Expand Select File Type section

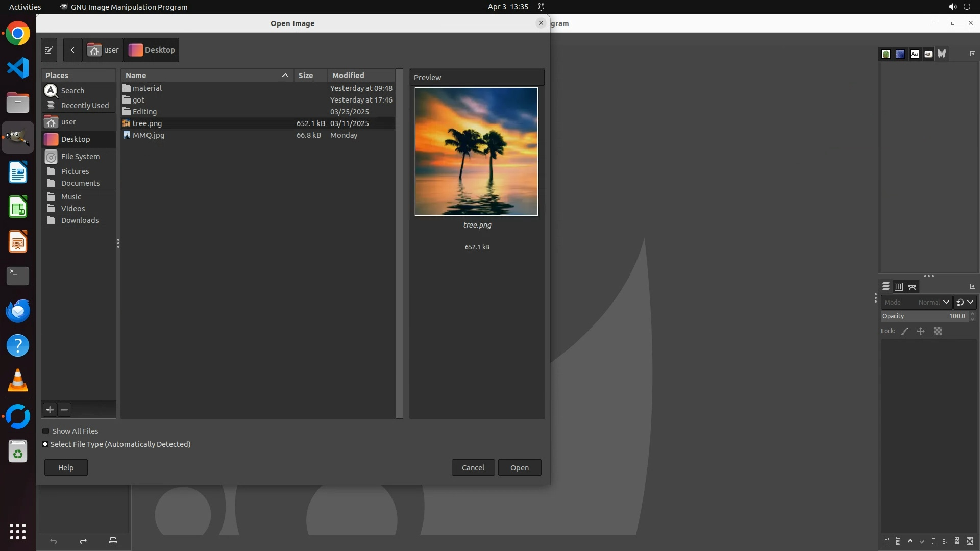click(45, 444)
